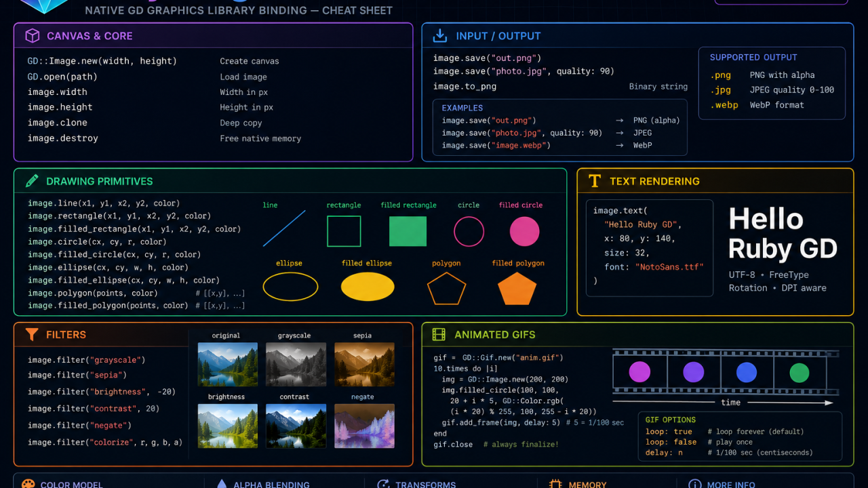Click the More Info section label
868x488 pixels.
pos(731,485)
